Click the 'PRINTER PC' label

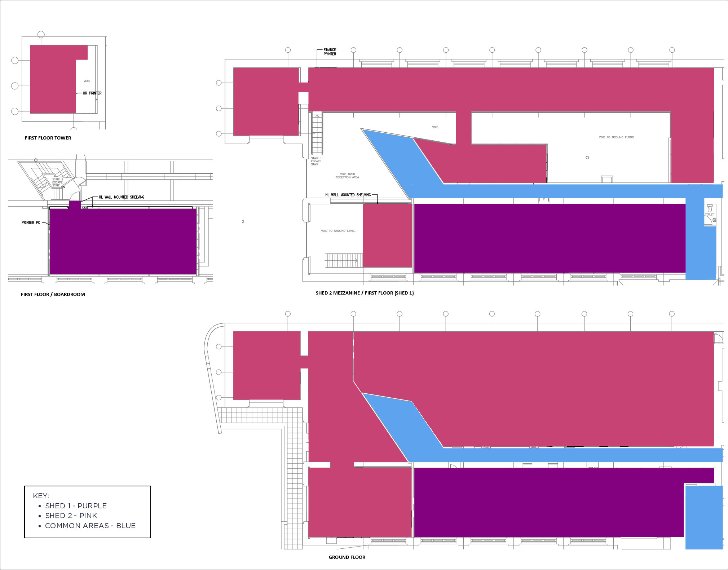click(31, 223)
